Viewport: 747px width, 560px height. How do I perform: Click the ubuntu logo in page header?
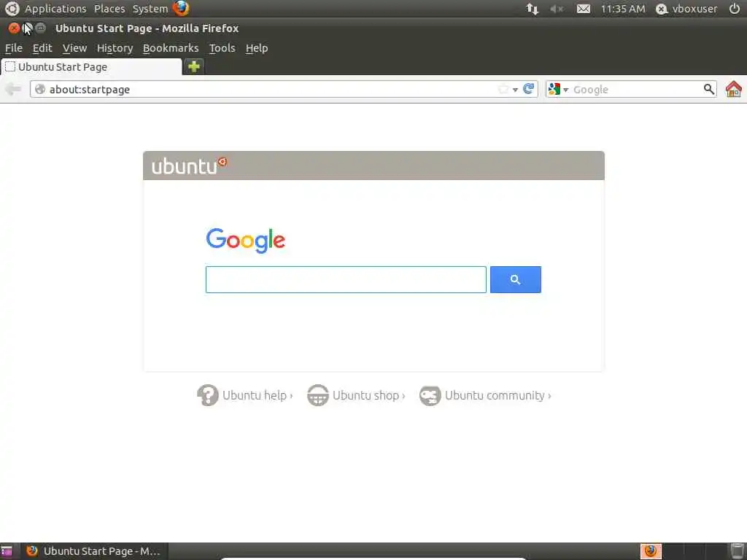[x=189, y=166]
